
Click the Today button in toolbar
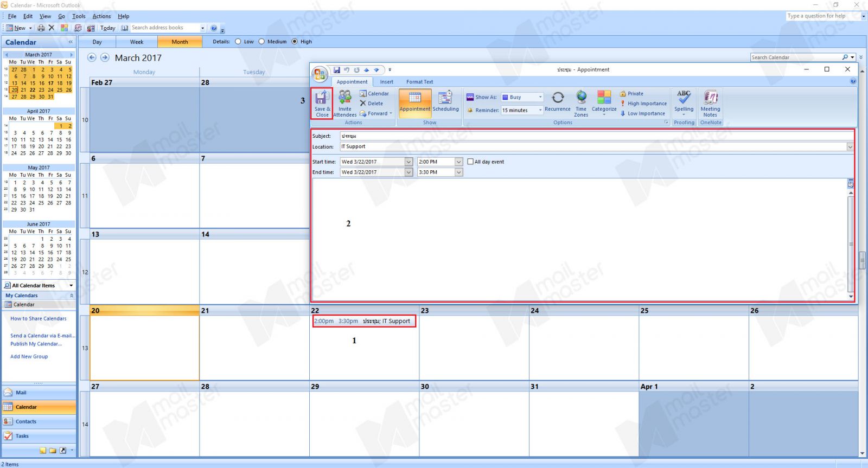[107, 28]
